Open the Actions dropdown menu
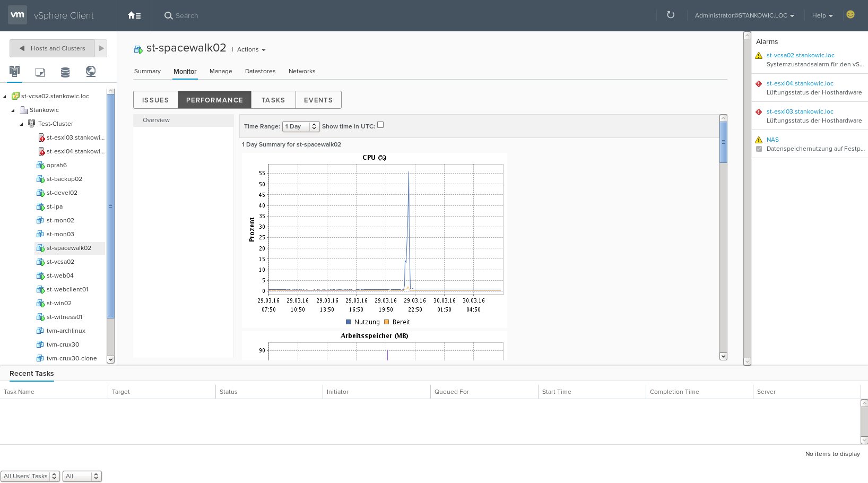The width and height of the screenshot is (868, 483). (251, 49)
